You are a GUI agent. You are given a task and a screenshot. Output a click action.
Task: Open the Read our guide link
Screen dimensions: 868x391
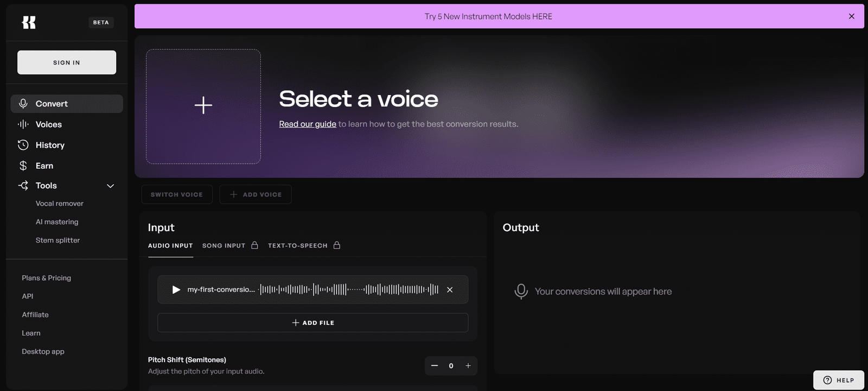click(x=308, y=124)
